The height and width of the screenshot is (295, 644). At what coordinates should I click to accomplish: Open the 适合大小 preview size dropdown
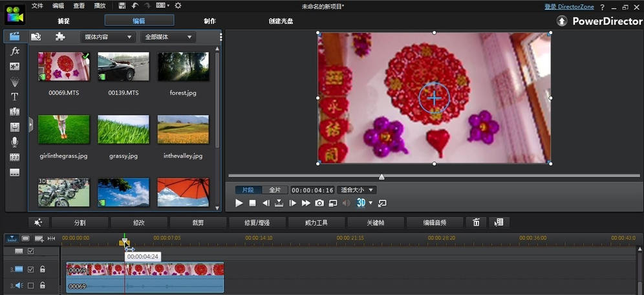point(356,190)
